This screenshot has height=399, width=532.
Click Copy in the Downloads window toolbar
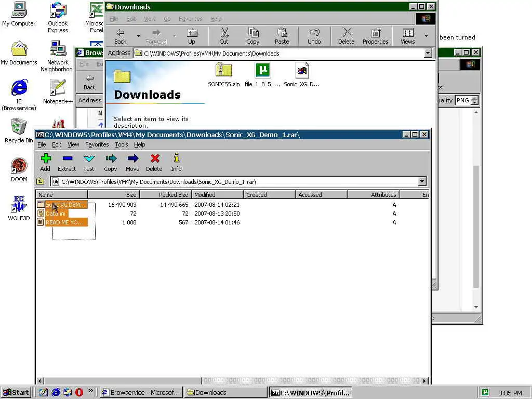253,36
